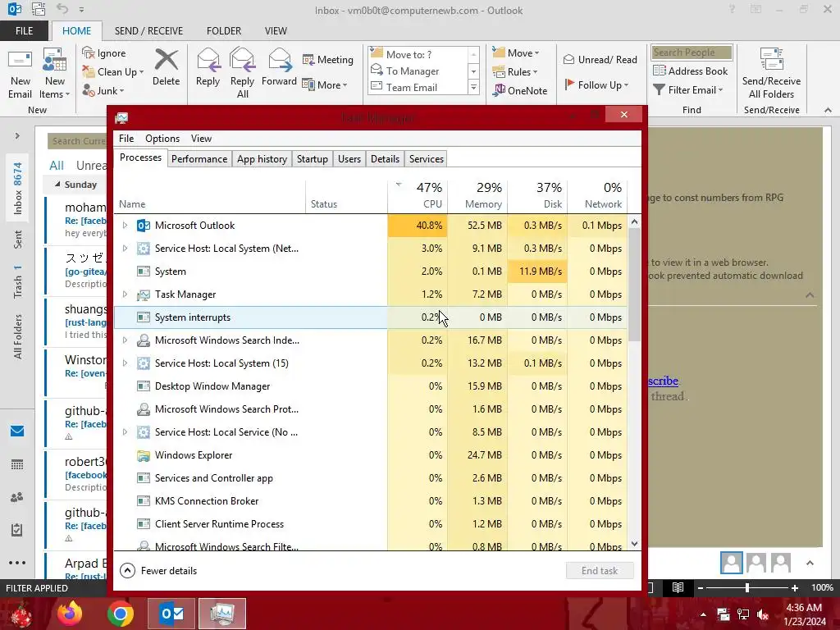The width and height of the screenshot is (840, 630).
Task: Click the Reply All icon
Action: coord(242,59)
